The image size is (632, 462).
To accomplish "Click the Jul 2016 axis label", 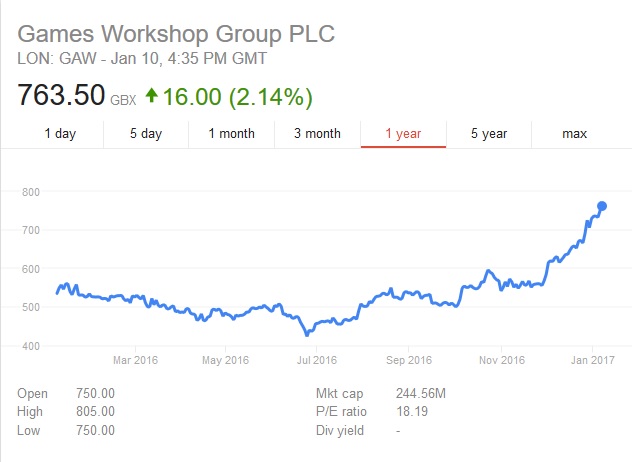I will (317, 360).
